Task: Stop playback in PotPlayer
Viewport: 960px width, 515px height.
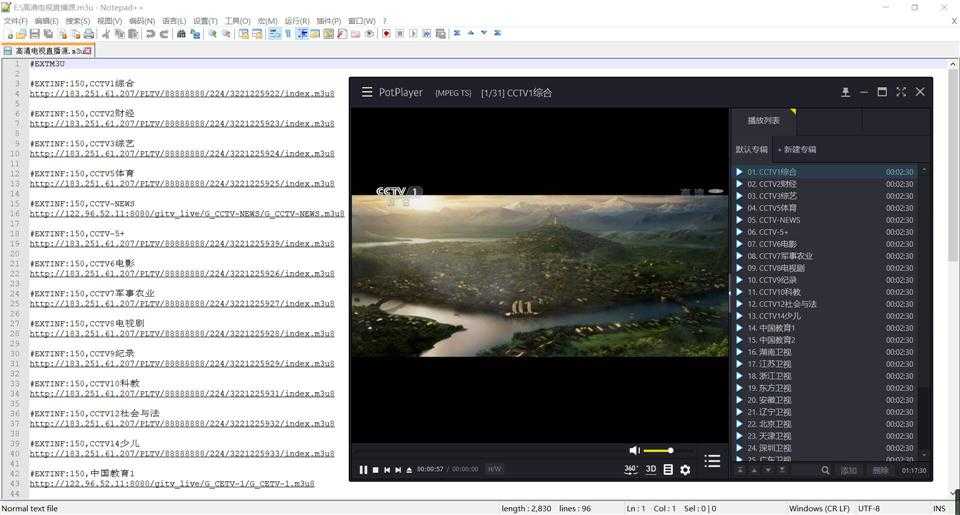Action: tap(375, 470)
